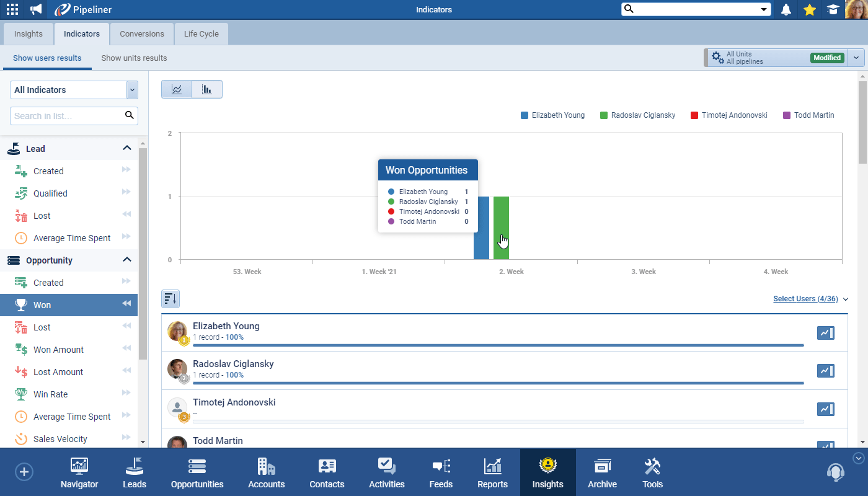Image resolution: width=868 pixels, height=496 pixels.
Task: Open the graduation cap learning icon
Action: point(833,9)
